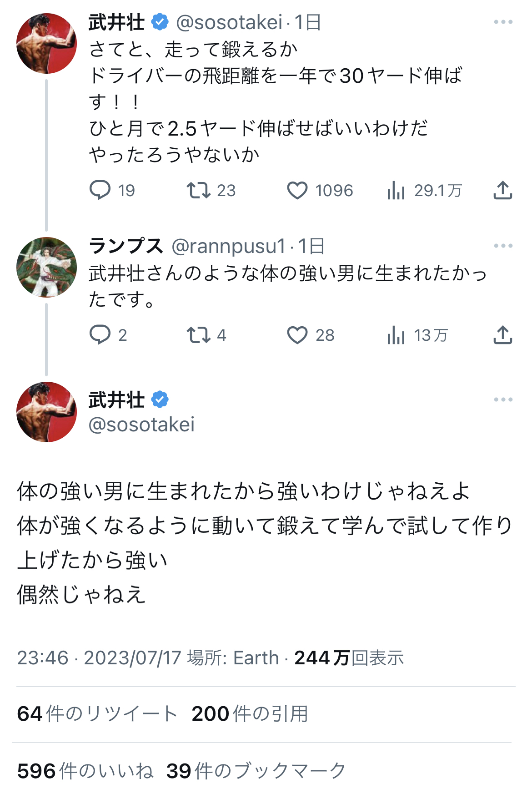View analytics showing 13万 views

tap(396, 335)
